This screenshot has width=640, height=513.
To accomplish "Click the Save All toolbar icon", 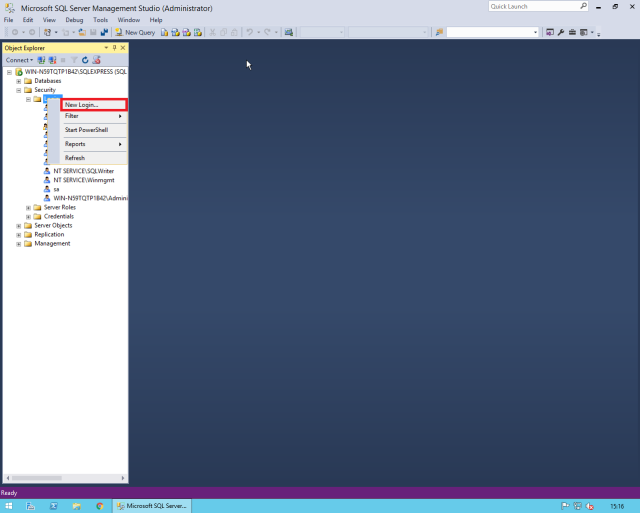I will [104, 32].
